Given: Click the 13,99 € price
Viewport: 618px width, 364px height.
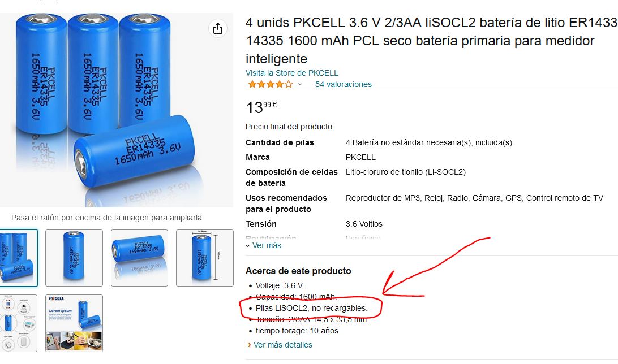Looking at the screenshot, I should (261, 107).
